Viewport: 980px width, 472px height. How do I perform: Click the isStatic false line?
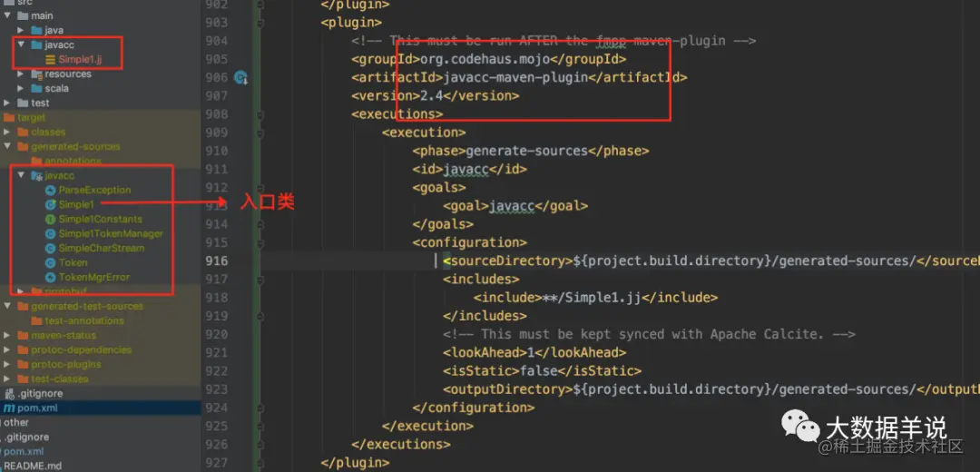[x=542, y=370]
